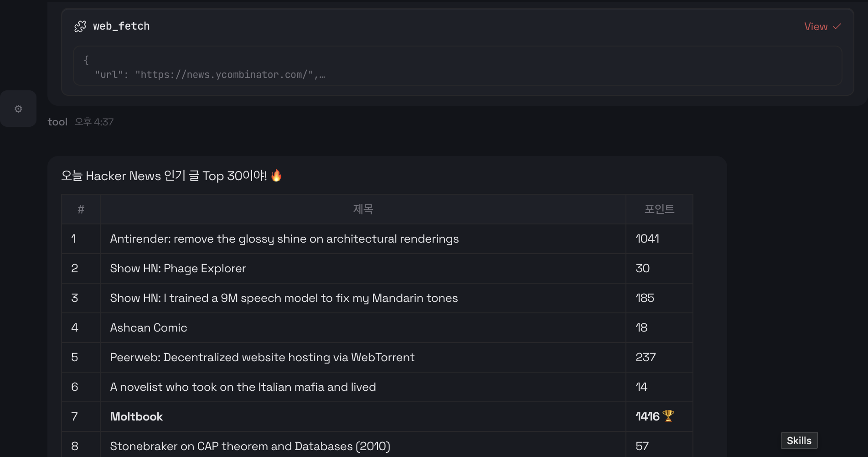Click the Hacker News Top 30 heading text
This screenshot has width=868, height=457.
coord(164,176)
